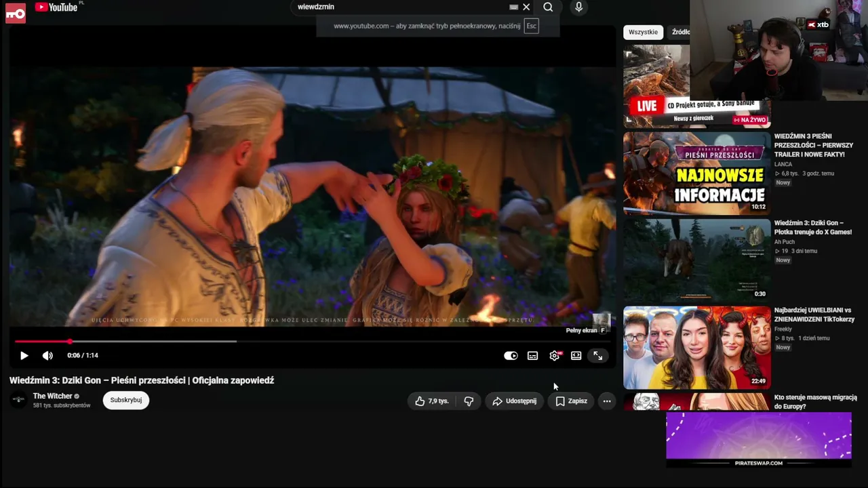This screenshot has width=868, height=488.
Task: Click the Freekly channel name
Action: (x=783, y=329)
